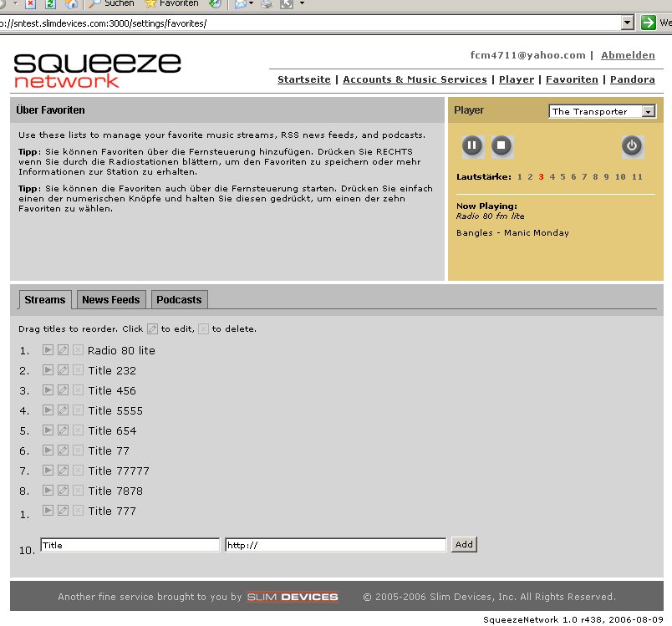The height and width of the screenshot is (626, 672).
Task: Open the Podcasts tab
Action: coord(179,299)
